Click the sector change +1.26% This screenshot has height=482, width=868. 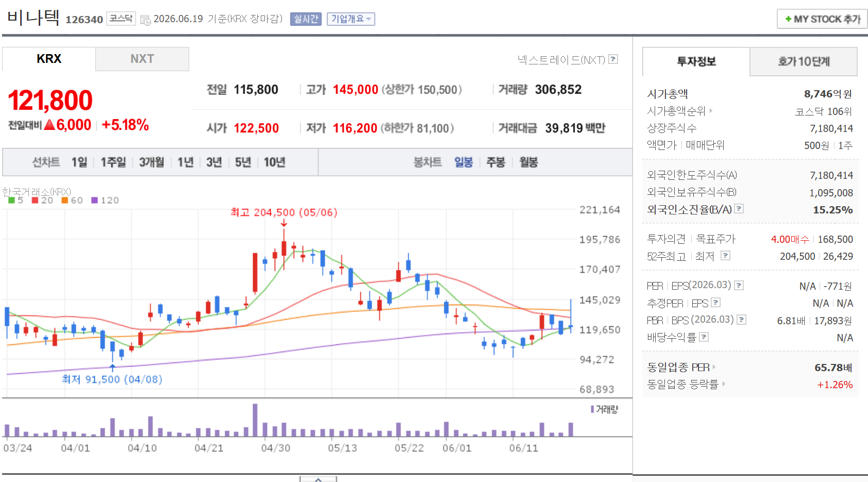835,385
